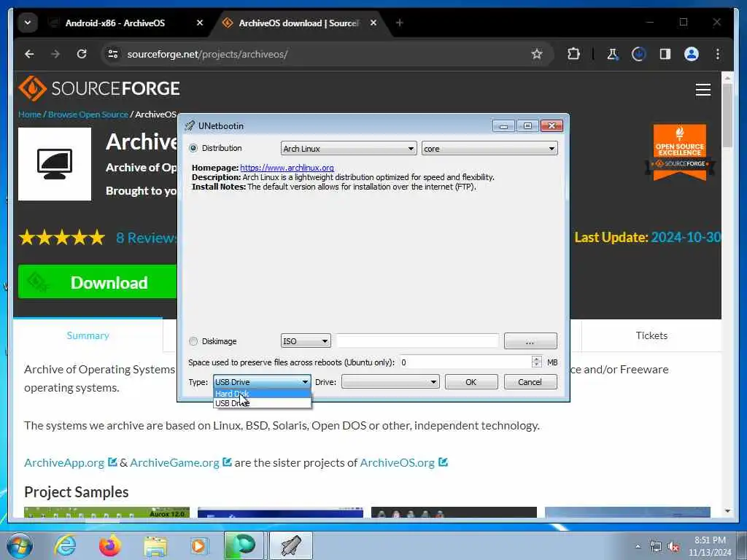Click the UNetbootin title bar icon
This screenshot has width=747, height=560.
coord(190,125)
